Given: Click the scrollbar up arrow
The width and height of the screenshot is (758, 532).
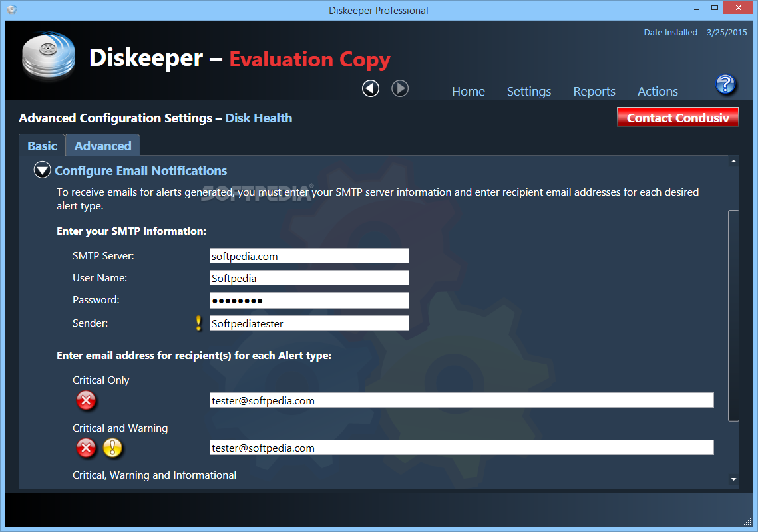Looking at the screenshot, I should (x=733, y=161).
